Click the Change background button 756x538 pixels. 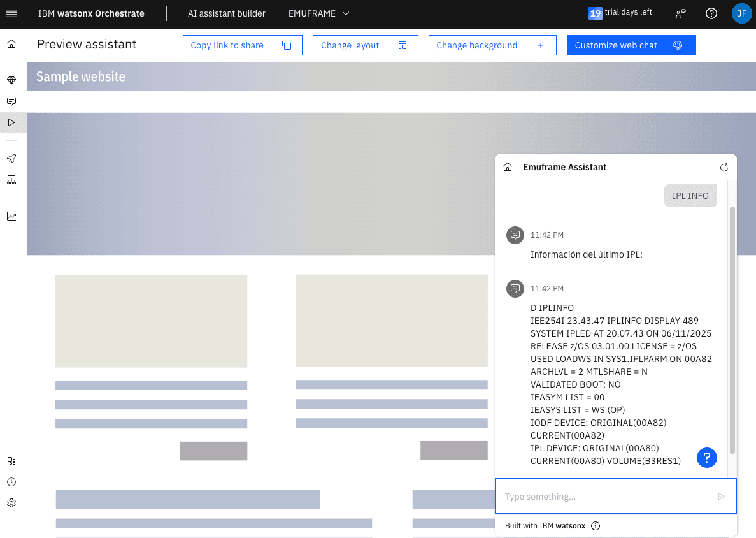[x=492, y=45]
